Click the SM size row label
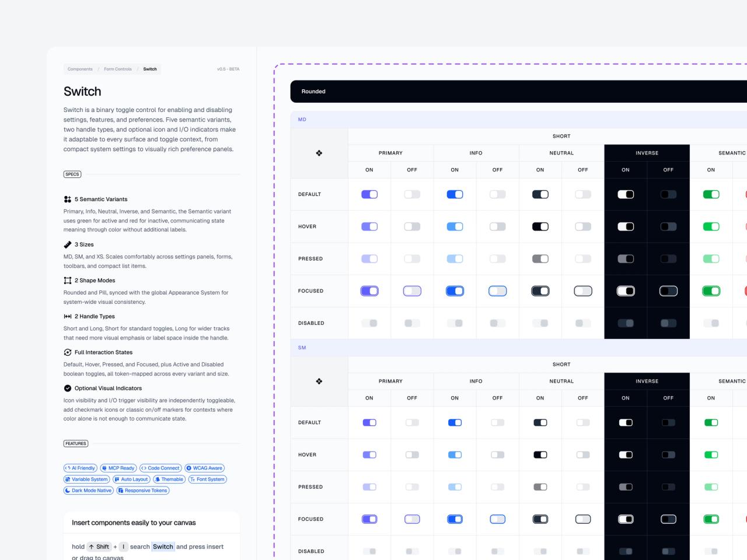The height and width of the screenshot is (560, 747). (x=302, y=348)
